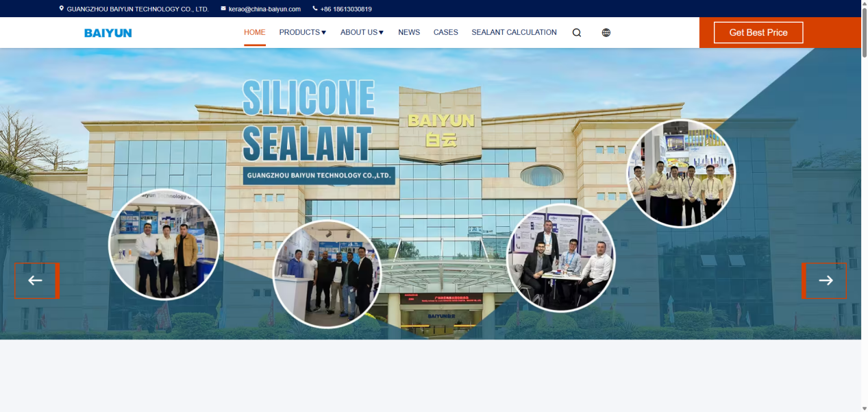Viewport: 868px width, 412px height.
Task: Click the Get Best Price button
Action: pyautogui.click(x=758, y=32)
